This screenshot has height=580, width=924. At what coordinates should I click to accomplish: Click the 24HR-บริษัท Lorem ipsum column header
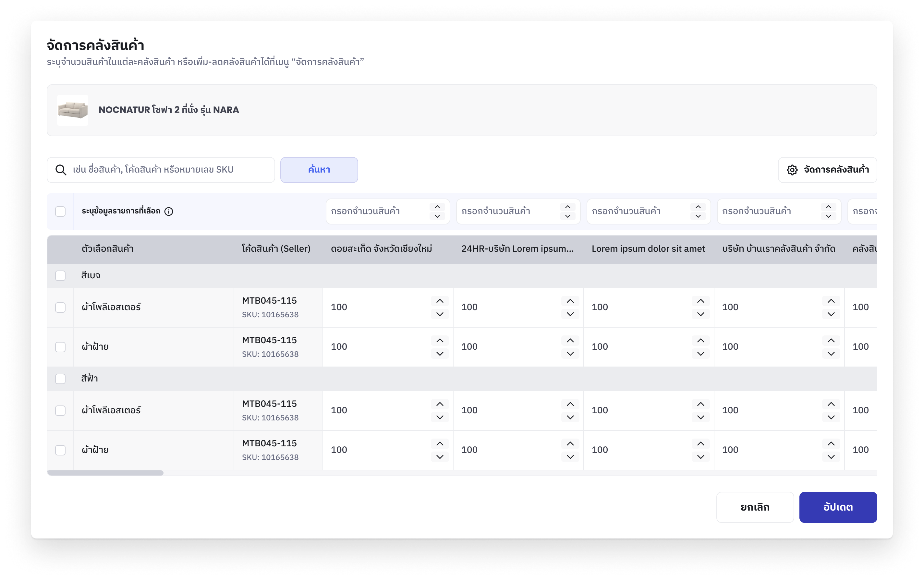(x=517, y=248)
